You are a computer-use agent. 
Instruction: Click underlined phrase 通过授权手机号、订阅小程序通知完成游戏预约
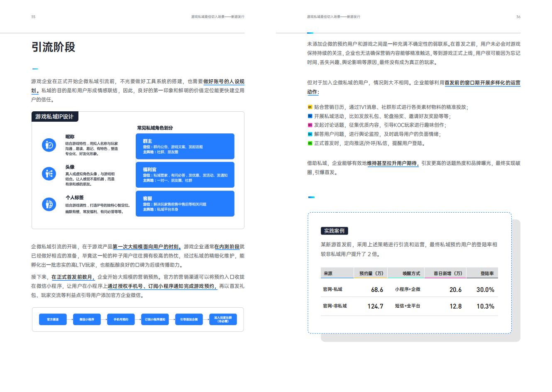(x=162, y=286)
